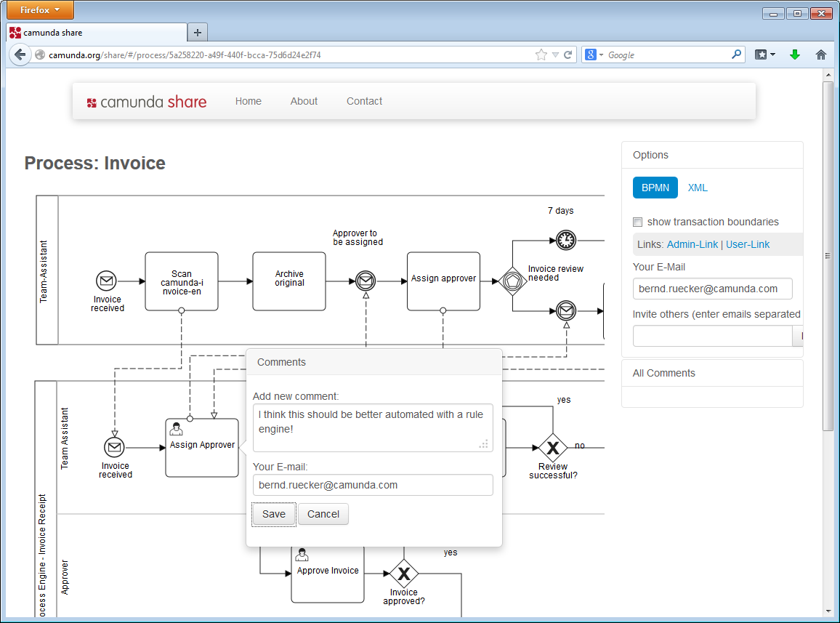Click the Invite others email field
This screenshot has width=840, height=623.
point(713,336)
